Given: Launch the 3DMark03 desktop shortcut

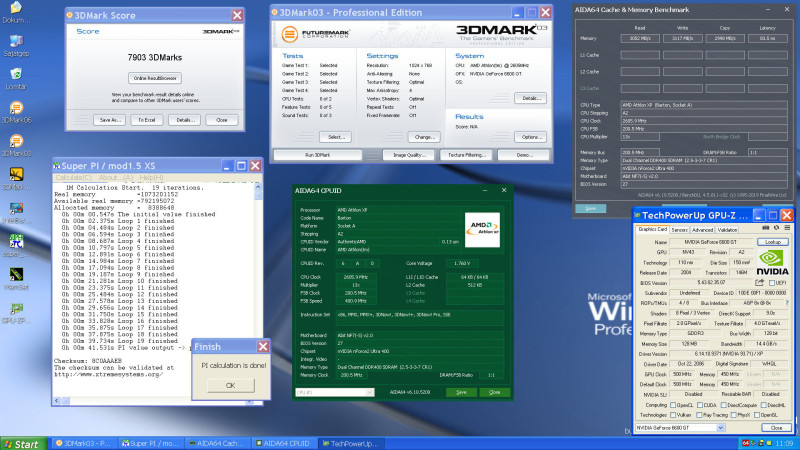Looking at the screenshot, I should point(16,141).
